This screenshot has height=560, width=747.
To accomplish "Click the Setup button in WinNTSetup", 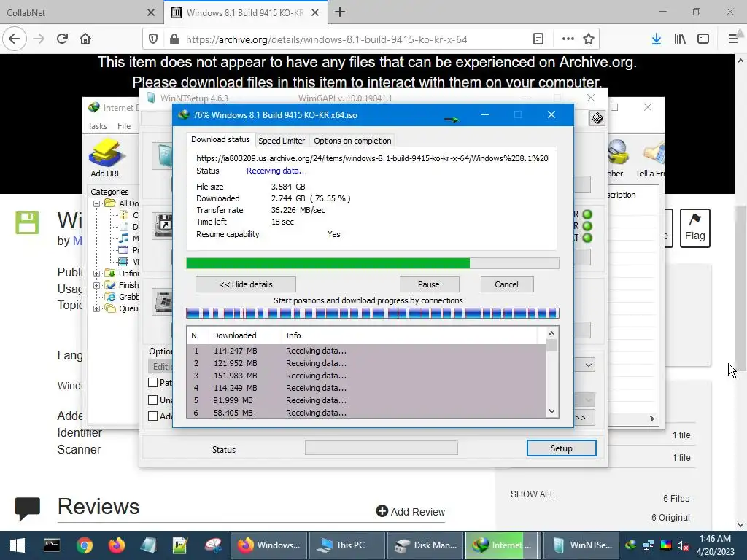I will (x=561, y=448).
